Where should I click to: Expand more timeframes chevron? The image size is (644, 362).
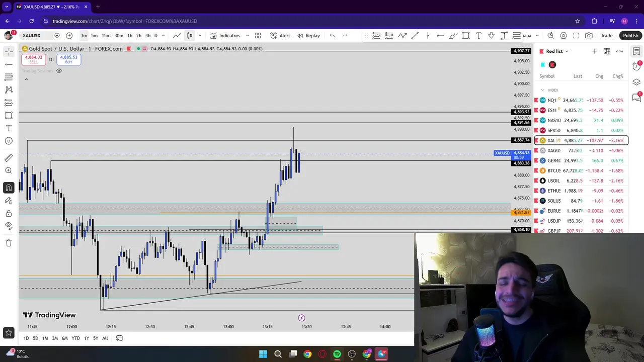163,36
